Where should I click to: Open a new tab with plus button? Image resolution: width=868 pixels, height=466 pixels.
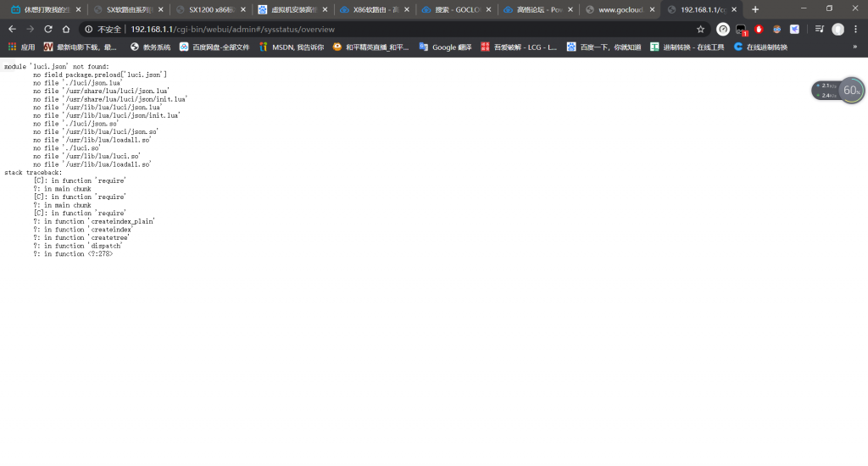(x=755, y=9)
